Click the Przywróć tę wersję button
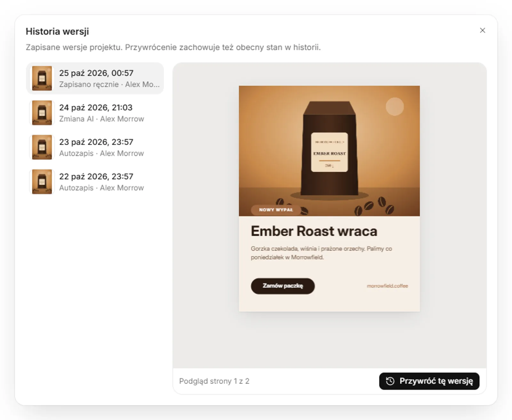This screenshot has width=512, height=420. pos(429,381)
